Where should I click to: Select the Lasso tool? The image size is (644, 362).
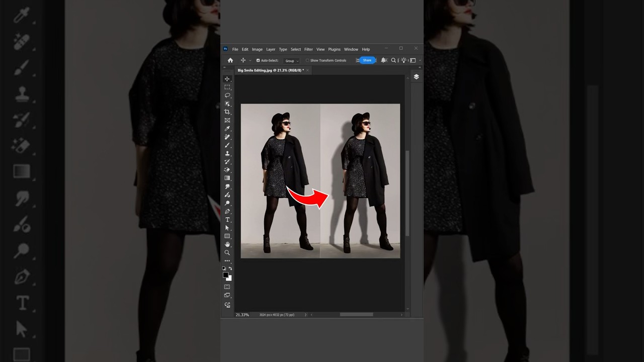(227, 95)
